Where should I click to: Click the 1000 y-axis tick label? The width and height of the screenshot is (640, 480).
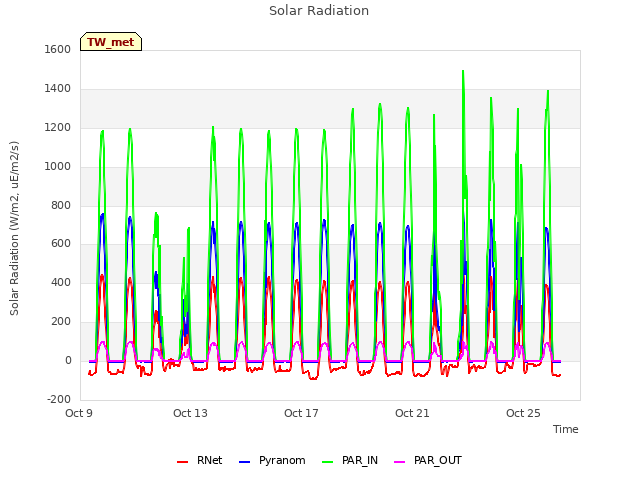tap(58, 166)
